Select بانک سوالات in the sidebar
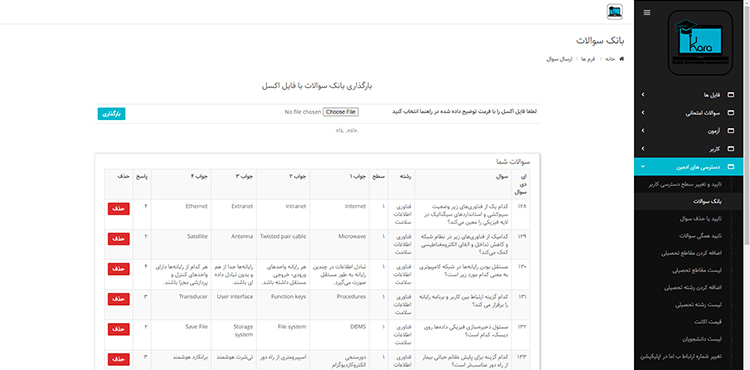 click(689, 201)
